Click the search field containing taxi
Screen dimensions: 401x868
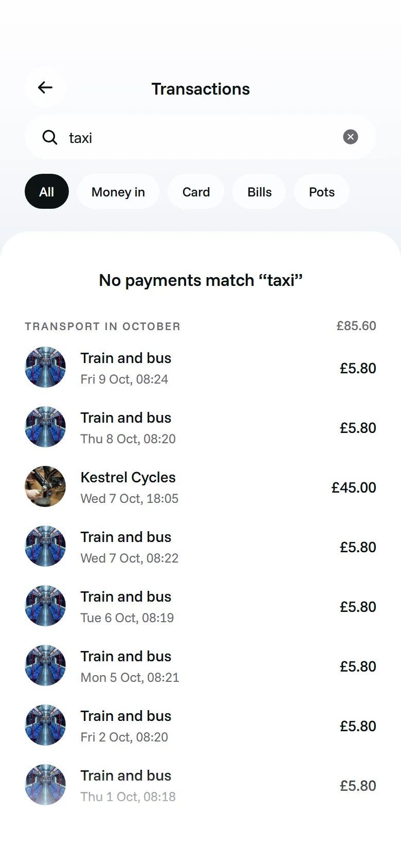click(200, 137)
